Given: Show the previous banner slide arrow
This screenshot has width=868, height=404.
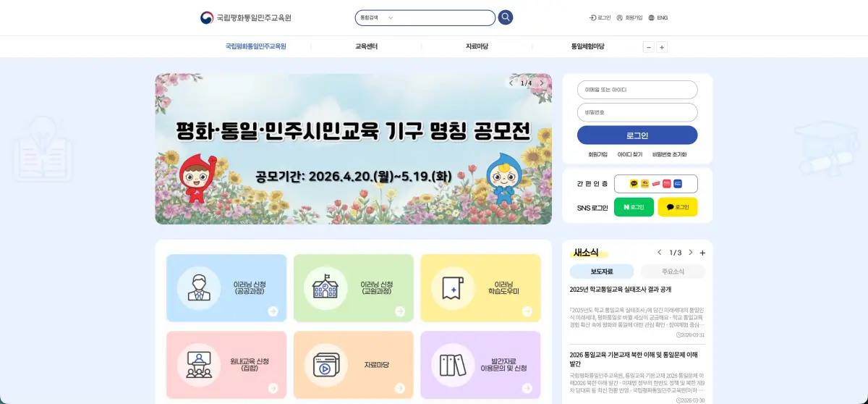Looking at the screenshot, I should tap(511, 83).
